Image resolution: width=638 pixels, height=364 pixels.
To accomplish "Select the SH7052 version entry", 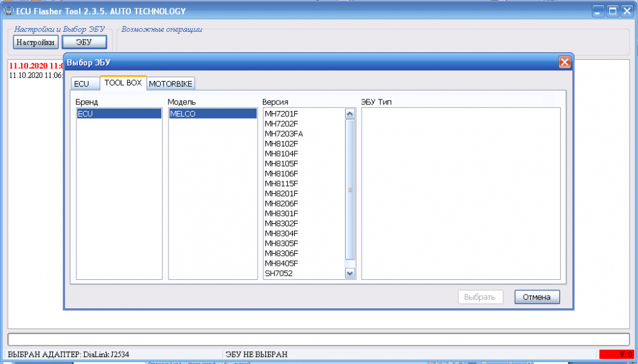I will tap(279, 273).
